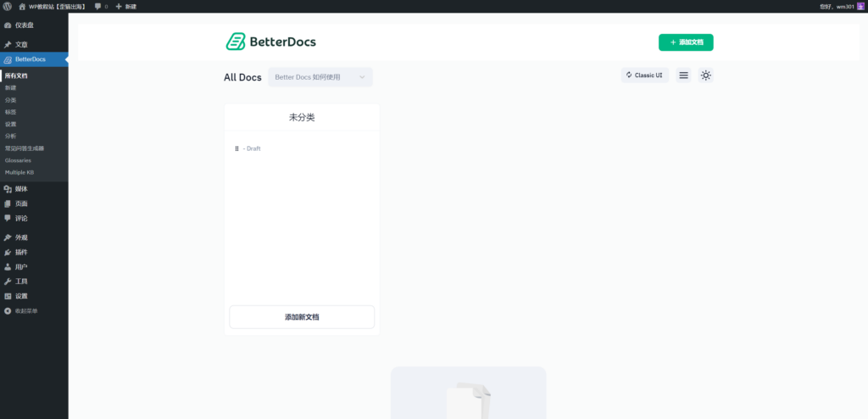The height and width of the screenshot is (419, 868).
Task: Select BetterDocs in the admin sidebar
Action: pos(34,59)
